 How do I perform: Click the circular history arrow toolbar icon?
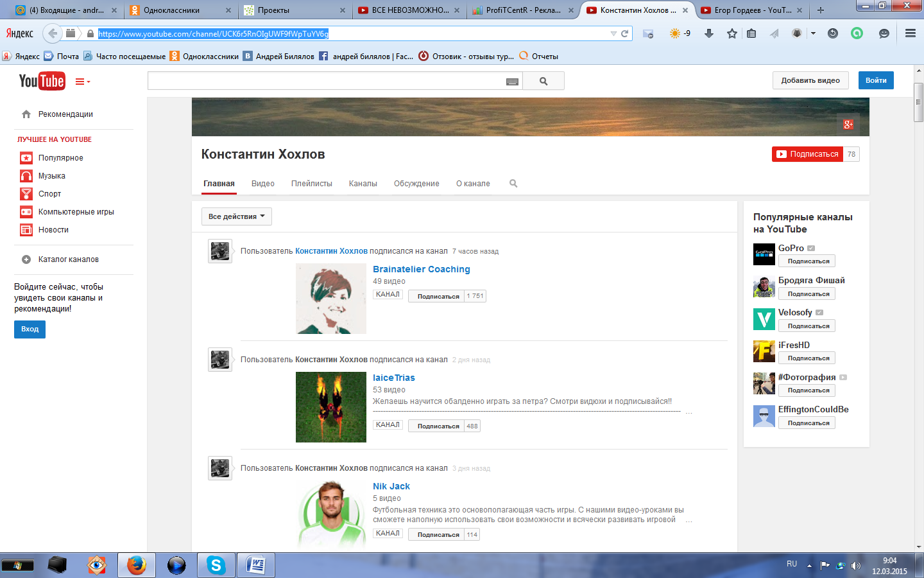coord(833,33)
